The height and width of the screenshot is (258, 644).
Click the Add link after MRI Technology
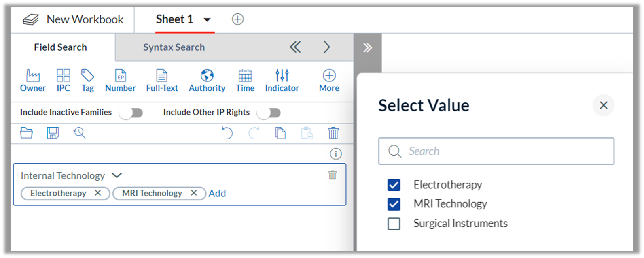[x=217, y=193]
